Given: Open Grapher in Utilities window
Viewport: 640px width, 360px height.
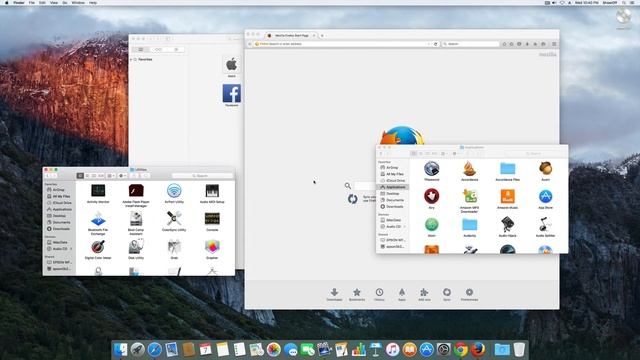Looking at the screenshot, I should coord(212,247).
